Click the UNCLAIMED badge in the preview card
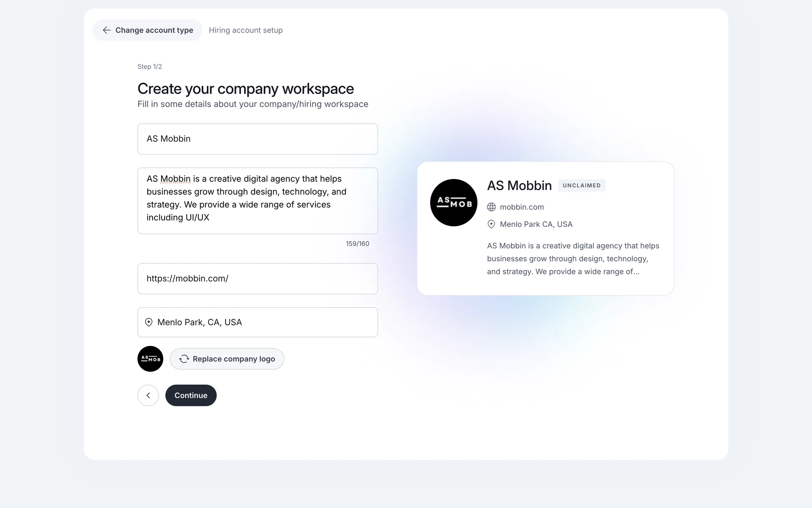812x508 pixels. (x=582, y=185)
